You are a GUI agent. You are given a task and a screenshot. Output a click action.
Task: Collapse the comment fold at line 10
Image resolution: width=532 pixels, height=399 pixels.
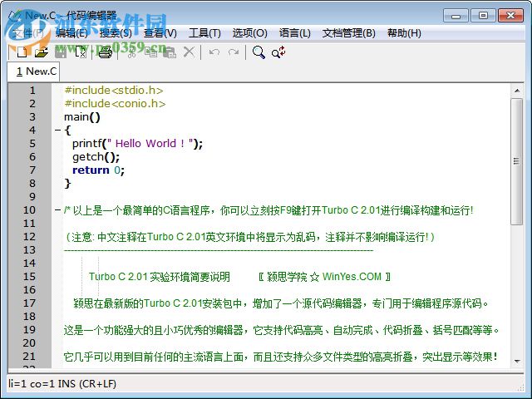coord(57,210)
